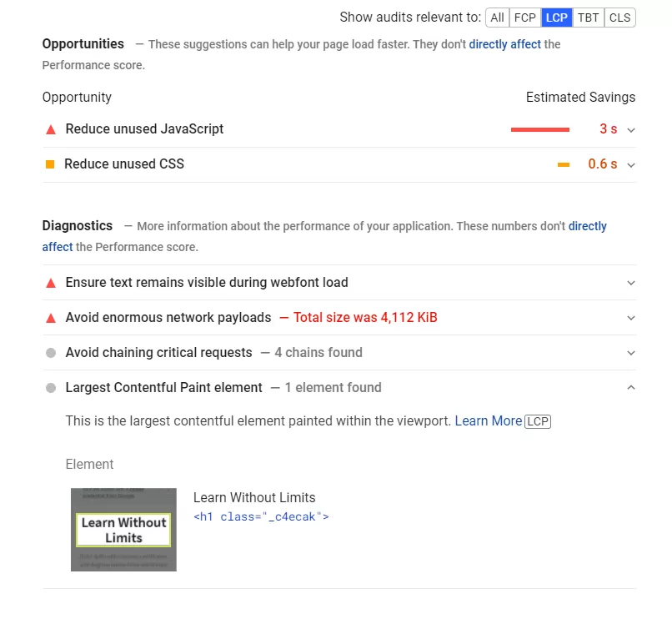Click the red savings bar for unused JavaScript

pos(540,129)
